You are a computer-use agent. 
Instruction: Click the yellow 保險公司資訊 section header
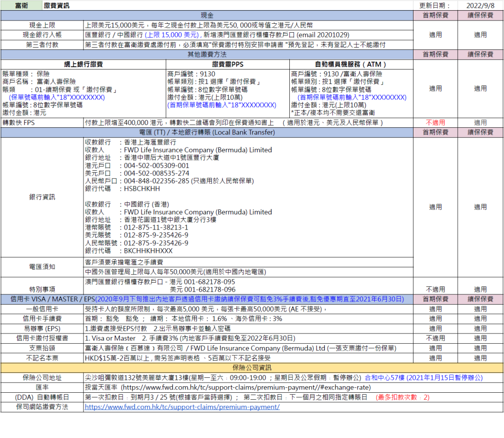pyautogui.click(x=252, y=368)
